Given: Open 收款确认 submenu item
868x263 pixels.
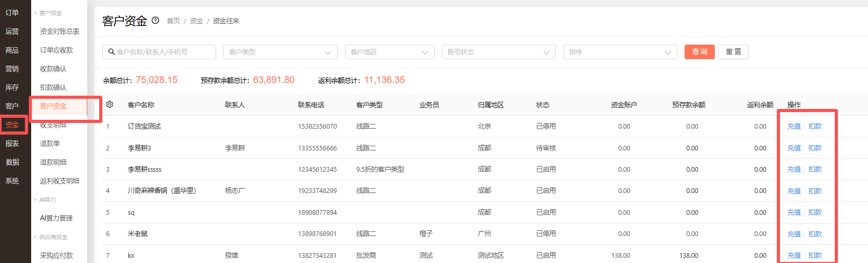Looking at the screenshot, I should click(53, 69).
